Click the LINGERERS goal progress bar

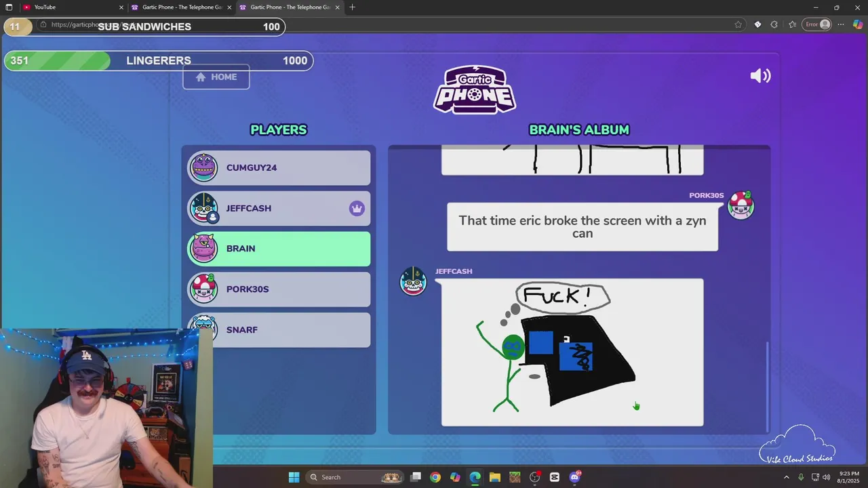(x=159, y=60)
